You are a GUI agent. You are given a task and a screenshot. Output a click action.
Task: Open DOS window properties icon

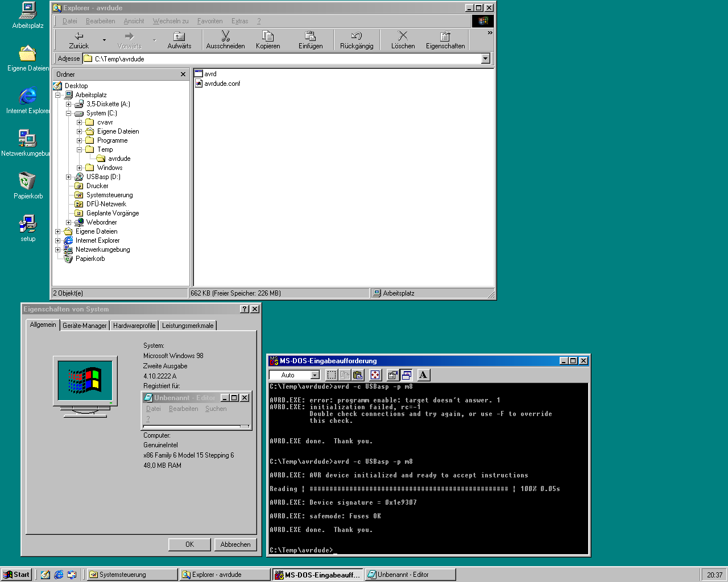click(x=392, y=375)
